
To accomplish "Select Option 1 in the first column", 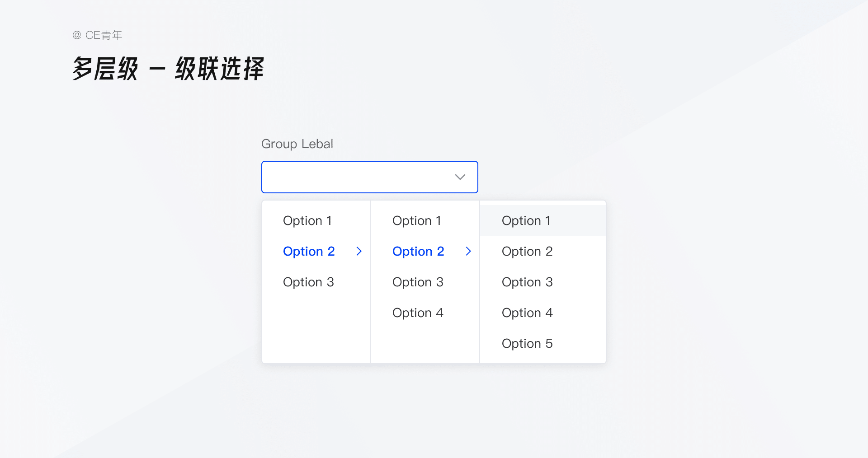I will [x=307, y=220].
